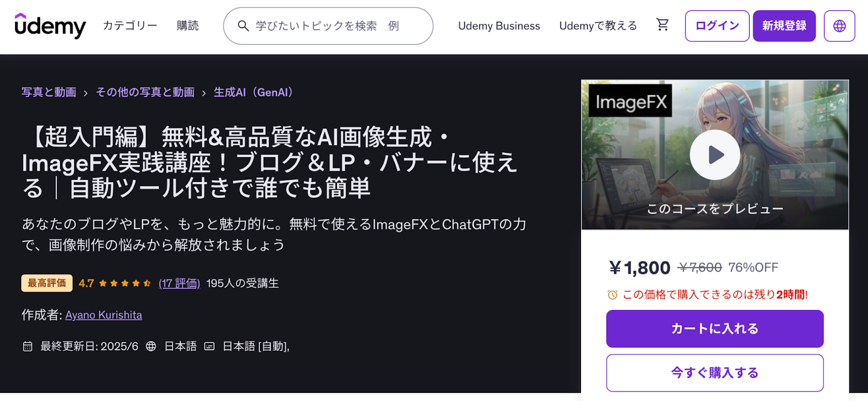Click 日本語 [自動] caption language text
Screen dimensions: 868x401
tap(256, 346)
